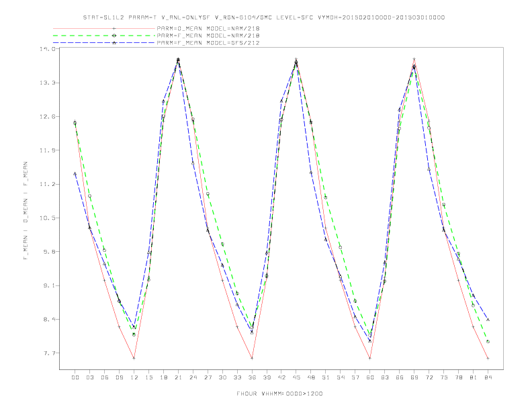
Task: Click x-axis tick label 45
Action: [296, 377]
